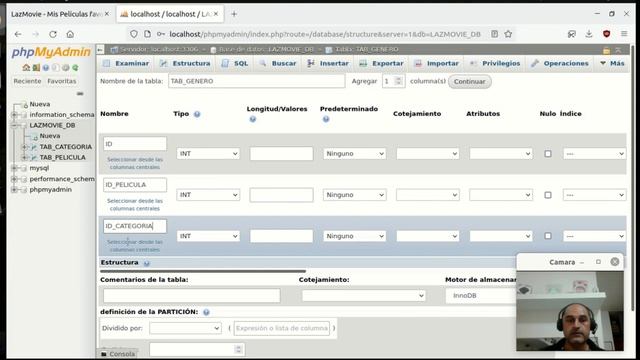Click the browser reload icon
The width and height of the screenshot is (640, 360).
tap(53, 34)
